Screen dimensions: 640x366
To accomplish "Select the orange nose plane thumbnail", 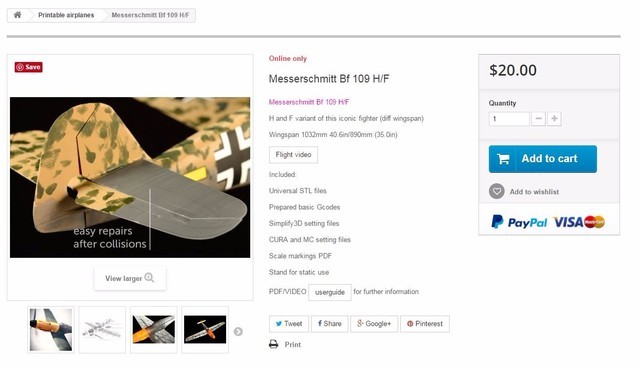I will coord(51,330).
